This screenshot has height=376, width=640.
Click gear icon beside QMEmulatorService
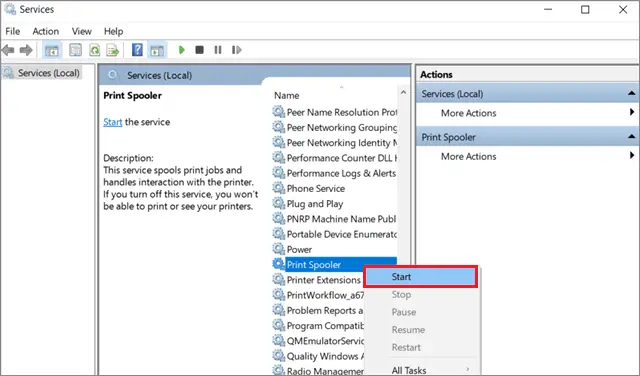click(x=279, y=340)
